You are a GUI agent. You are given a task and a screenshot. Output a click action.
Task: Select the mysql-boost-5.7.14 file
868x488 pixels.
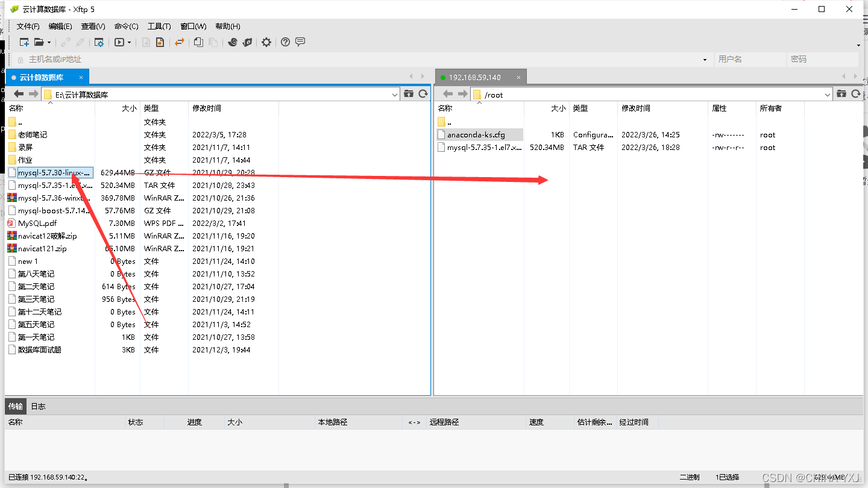(54, 210)
